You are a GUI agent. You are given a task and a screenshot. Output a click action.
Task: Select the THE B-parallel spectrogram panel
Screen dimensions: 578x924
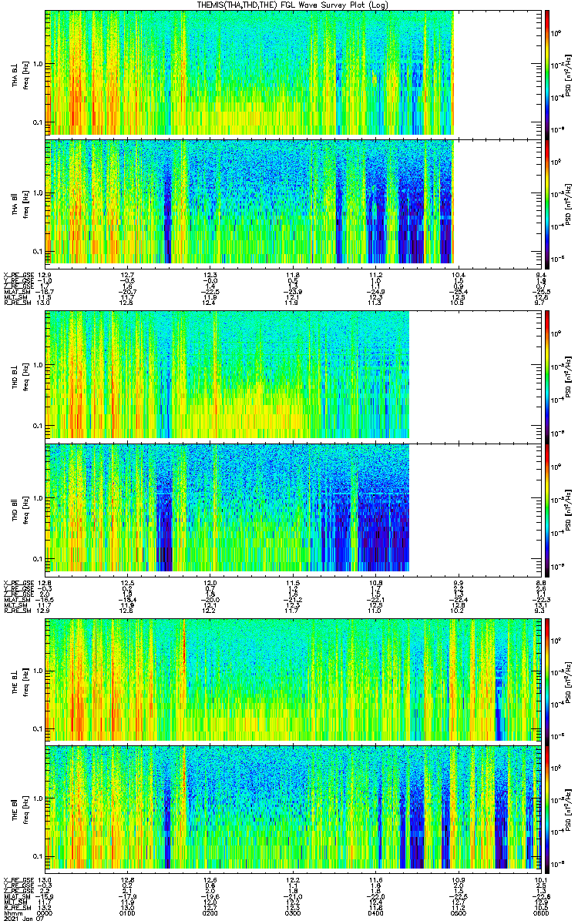pyautogui.click(x=291, y=808)
